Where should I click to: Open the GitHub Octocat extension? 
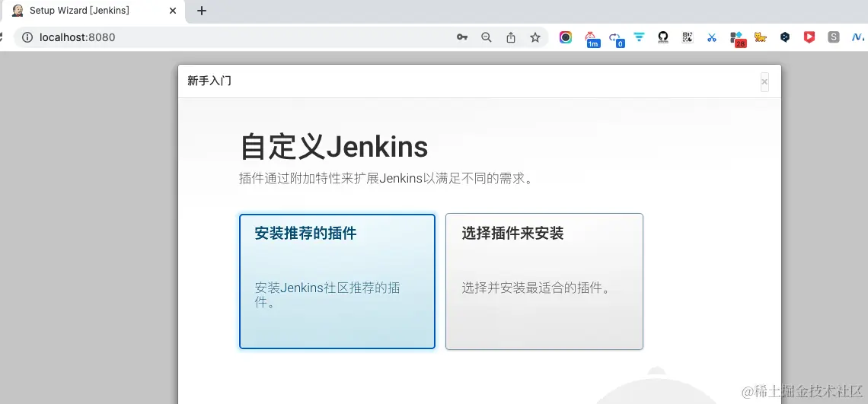click(x=663, y=37)
